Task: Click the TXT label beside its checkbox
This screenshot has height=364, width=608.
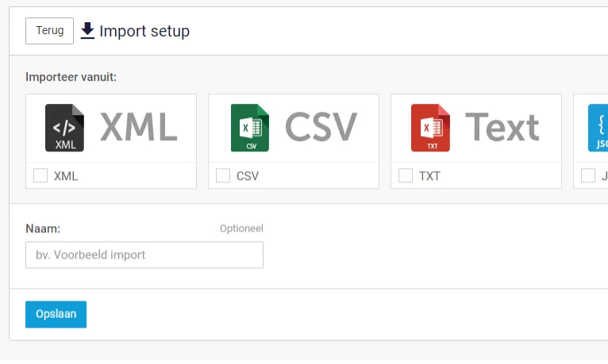Action: click(x=429, y=176)
